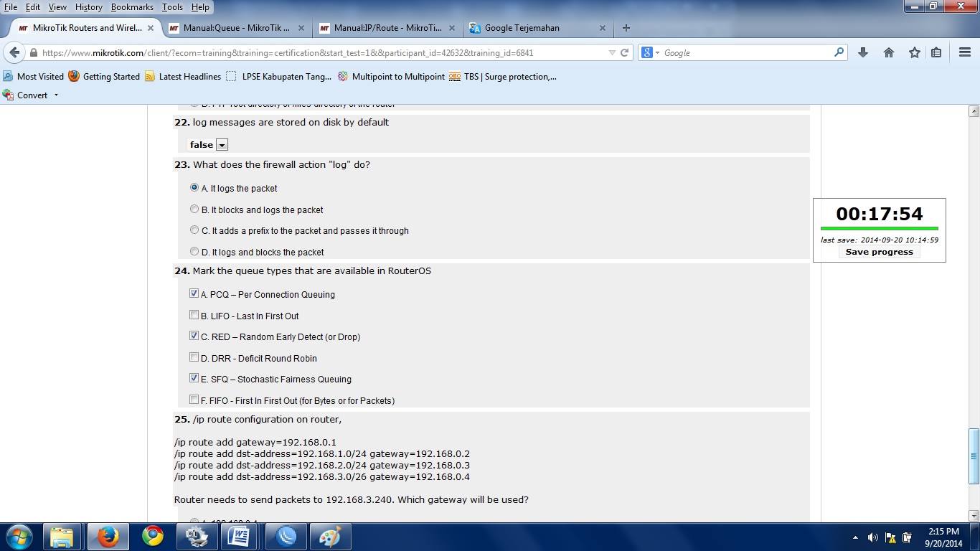The height and width of the screenshot is (551, 980).
Task: Open the History menu
Action: (x=89, y=7)
